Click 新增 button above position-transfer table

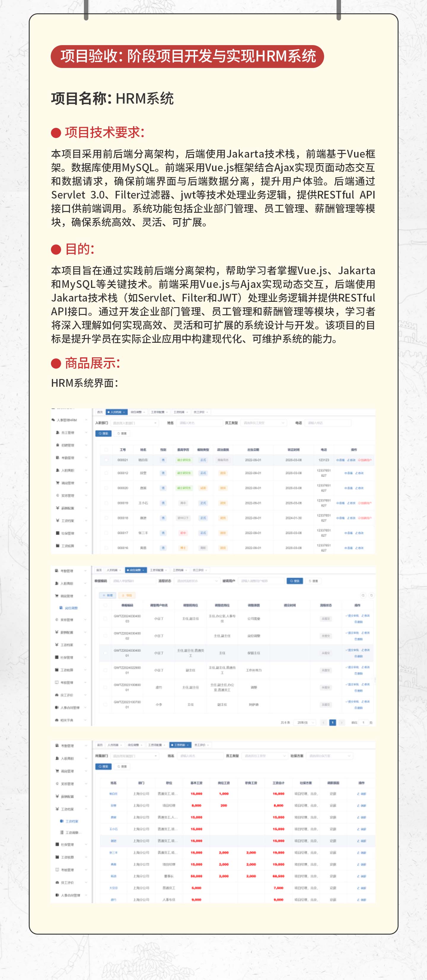[108, 595]
